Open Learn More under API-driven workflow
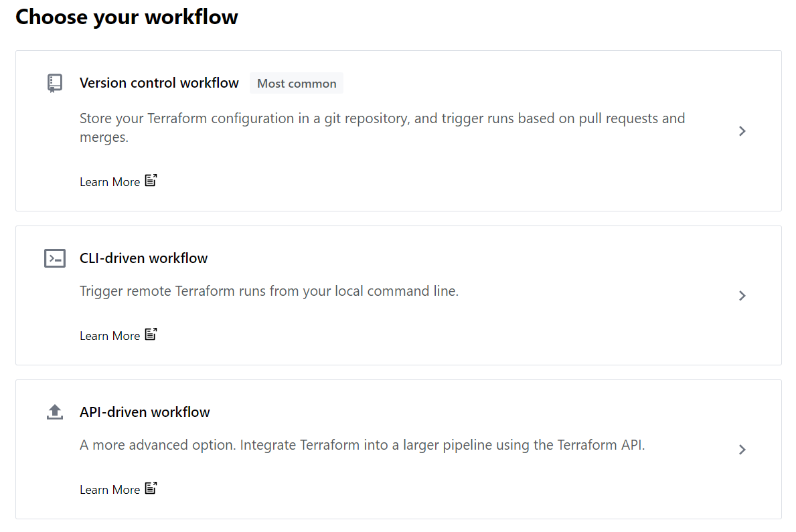 pyautogui.click(x=110, y=490)
